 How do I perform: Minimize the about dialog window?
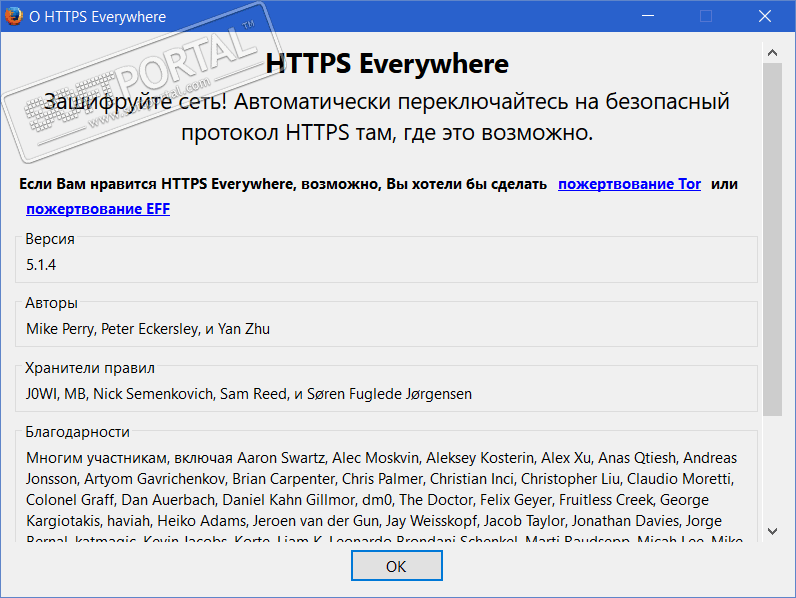(648, 16)
